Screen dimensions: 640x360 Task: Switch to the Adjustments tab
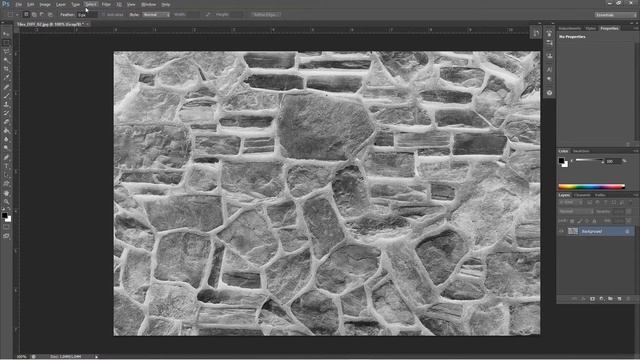tap(569, 28)
